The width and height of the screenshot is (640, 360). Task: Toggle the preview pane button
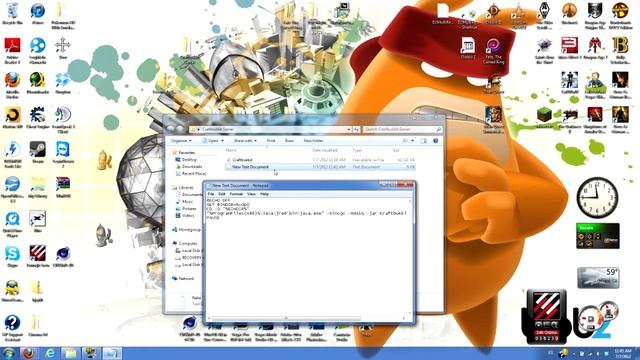(x=424, y=141)
